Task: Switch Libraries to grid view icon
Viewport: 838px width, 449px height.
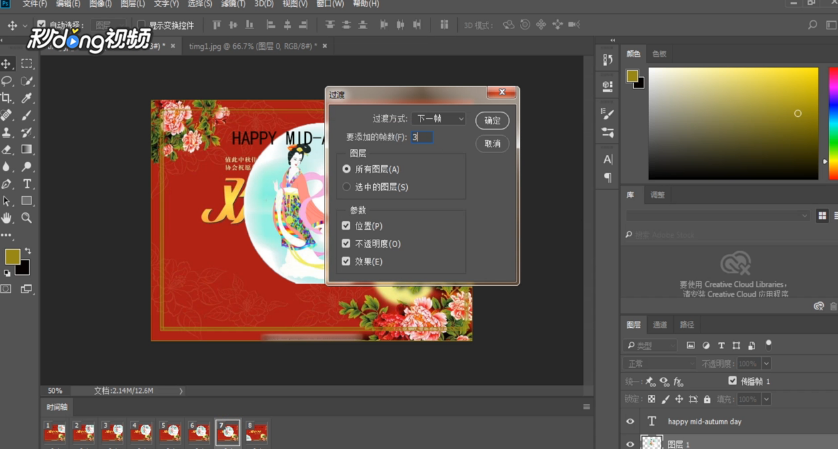Action: 822,215
